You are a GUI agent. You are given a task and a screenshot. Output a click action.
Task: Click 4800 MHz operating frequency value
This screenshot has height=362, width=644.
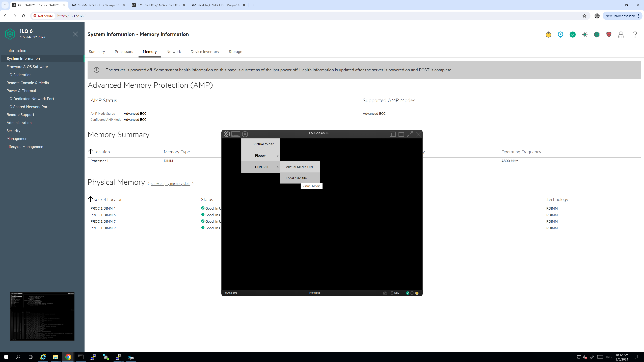[x=509, y=161]
